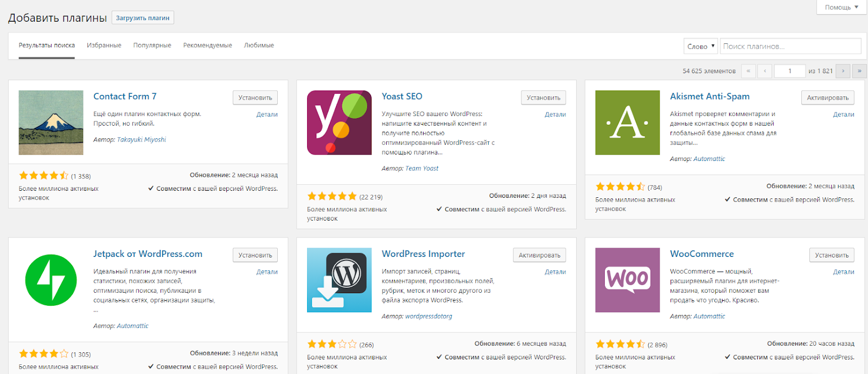
Task: Switch to the Популярные tab
Action: point(152,46)
